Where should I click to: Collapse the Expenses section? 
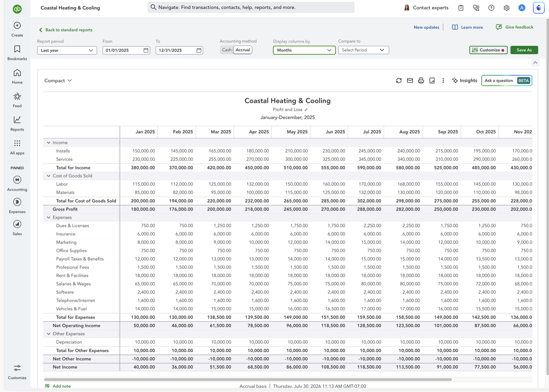[49, 217]
